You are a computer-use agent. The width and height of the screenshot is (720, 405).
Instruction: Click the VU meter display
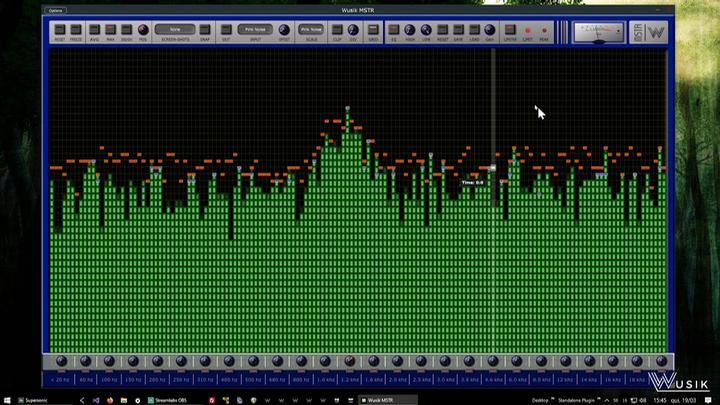[598, 32]
